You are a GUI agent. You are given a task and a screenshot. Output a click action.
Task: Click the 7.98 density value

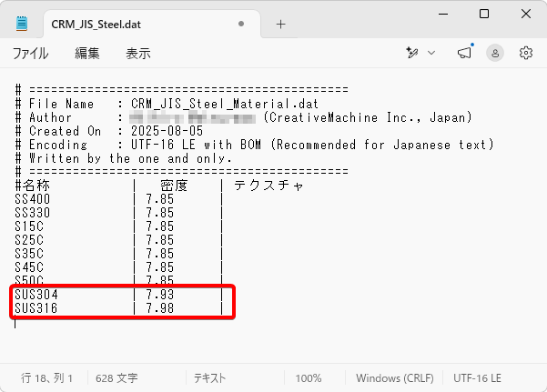(160, 308)
